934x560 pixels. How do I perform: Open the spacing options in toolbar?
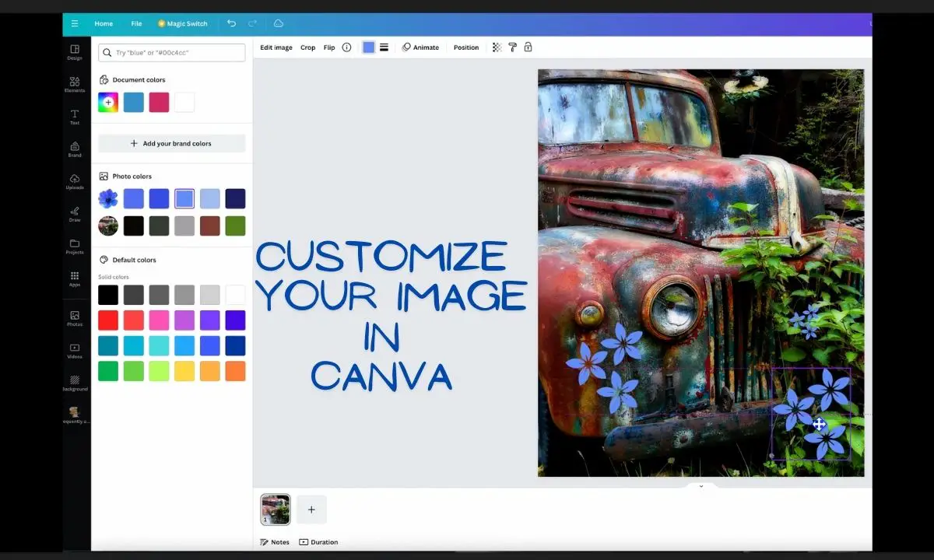coord(384,47)
